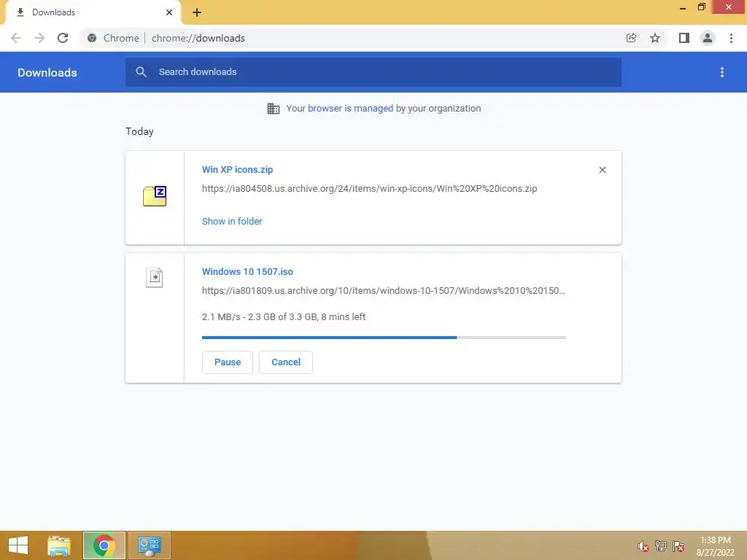The width and height of the screenshot is (747, 560).
Task: Open the Win XP icons.zip file link
Action: point(237,169)
